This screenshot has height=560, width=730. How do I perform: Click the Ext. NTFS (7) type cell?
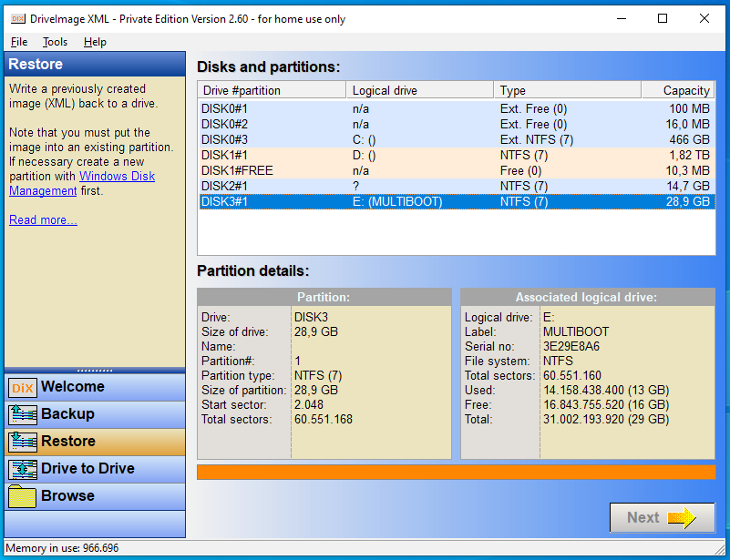coord(536,139)
